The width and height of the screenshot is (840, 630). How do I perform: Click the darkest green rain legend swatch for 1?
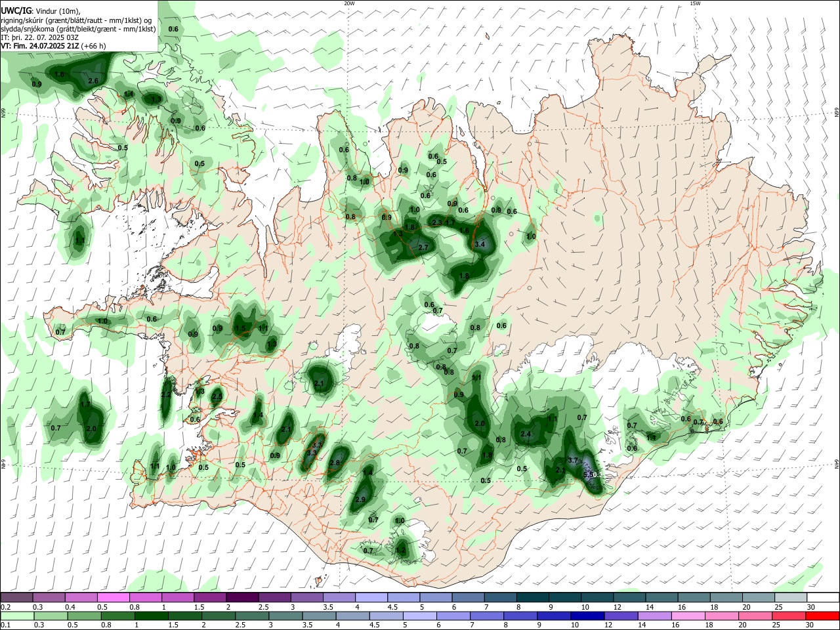pos(151,616)
